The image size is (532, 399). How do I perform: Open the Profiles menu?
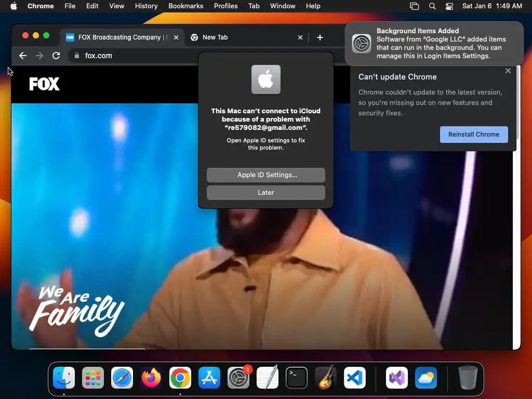[x=225, y=6]
